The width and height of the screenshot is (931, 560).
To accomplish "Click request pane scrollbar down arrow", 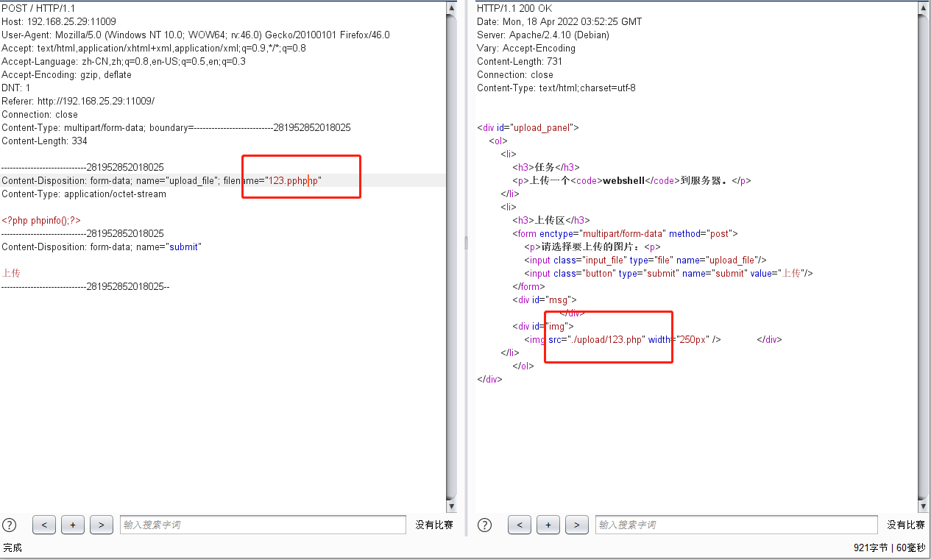I will pyautogui.click(x=451, y=506).
